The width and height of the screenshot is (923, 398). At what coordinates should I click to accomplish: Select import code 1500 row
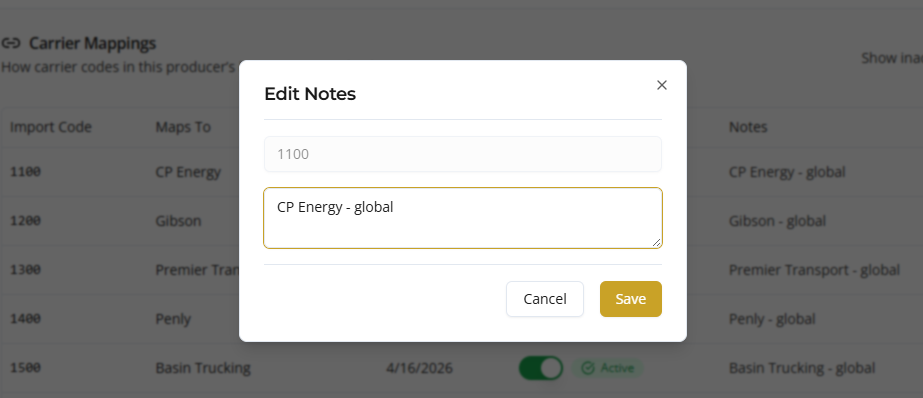click(25, 368)
